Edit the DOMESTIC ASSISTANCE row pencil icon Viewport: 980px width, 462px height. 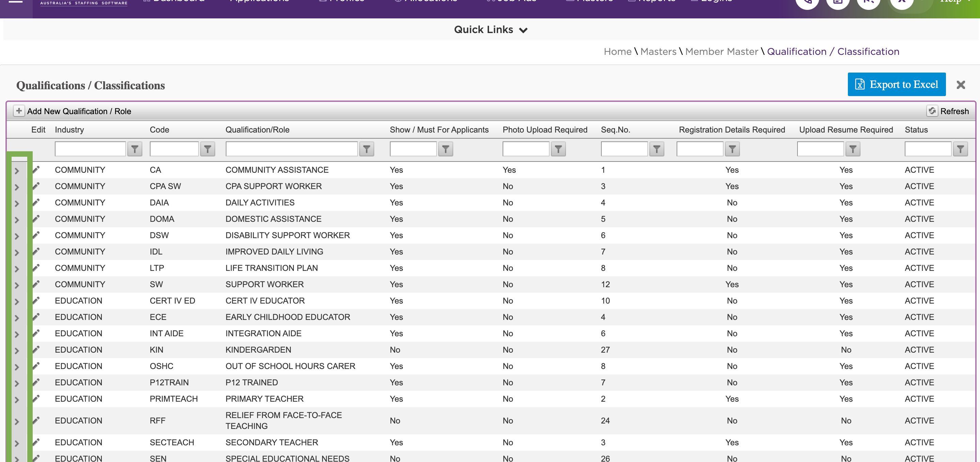[36, 219]
